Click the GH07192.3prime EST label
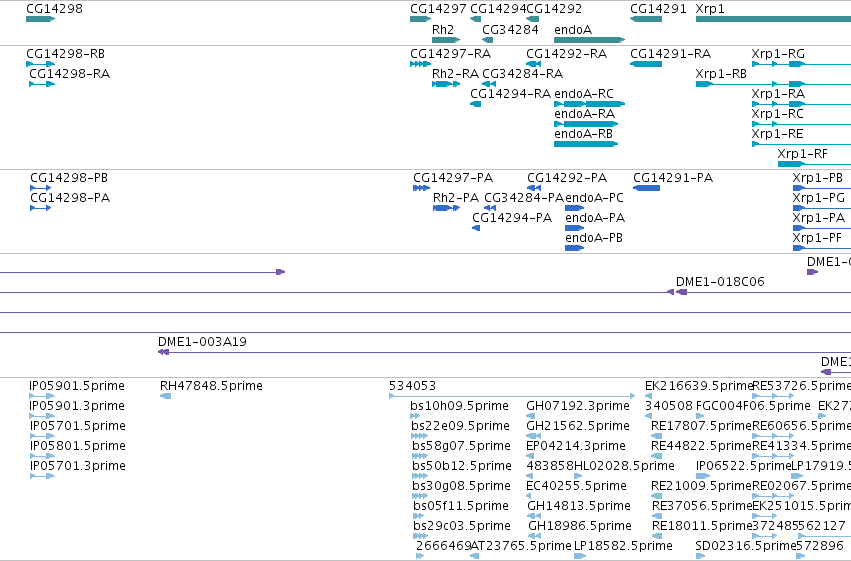851x561 pixels. point(578,406)
